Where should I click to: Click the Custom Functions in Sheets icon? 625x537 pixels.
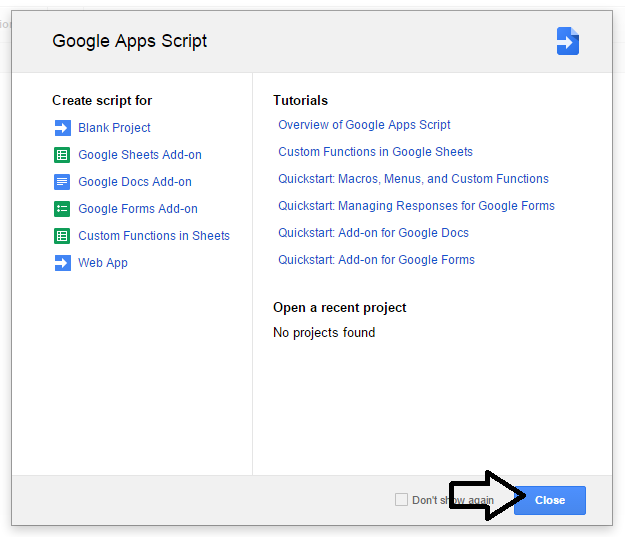[x=62, y=236]
